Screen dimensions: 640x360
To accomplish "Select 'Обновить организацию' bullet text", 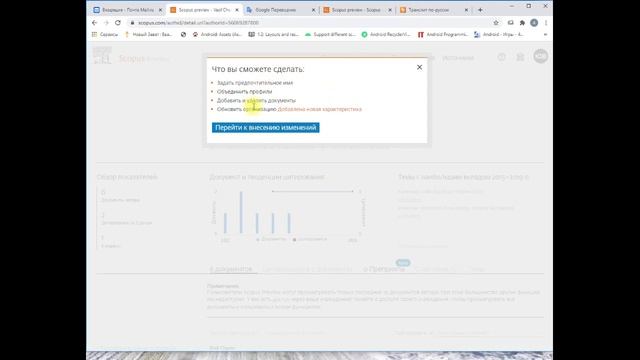I will click(247, 109).
